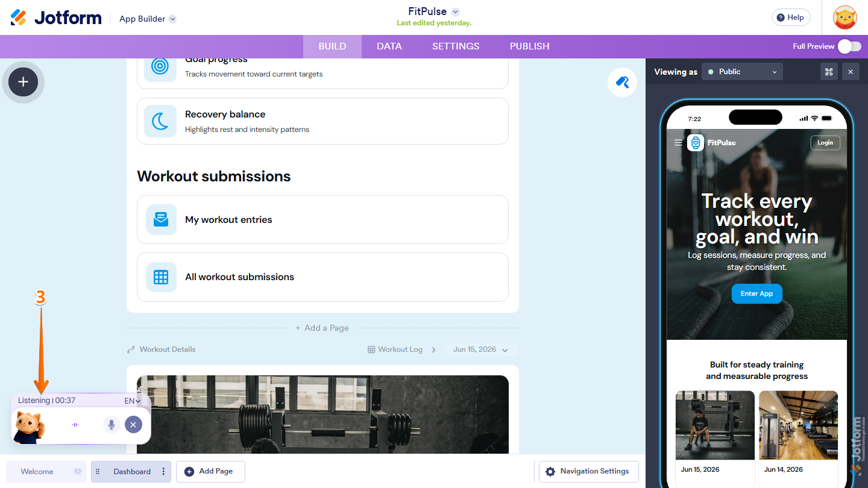
Task: Show the QR code for preview
Action: (x=829, y=72)
